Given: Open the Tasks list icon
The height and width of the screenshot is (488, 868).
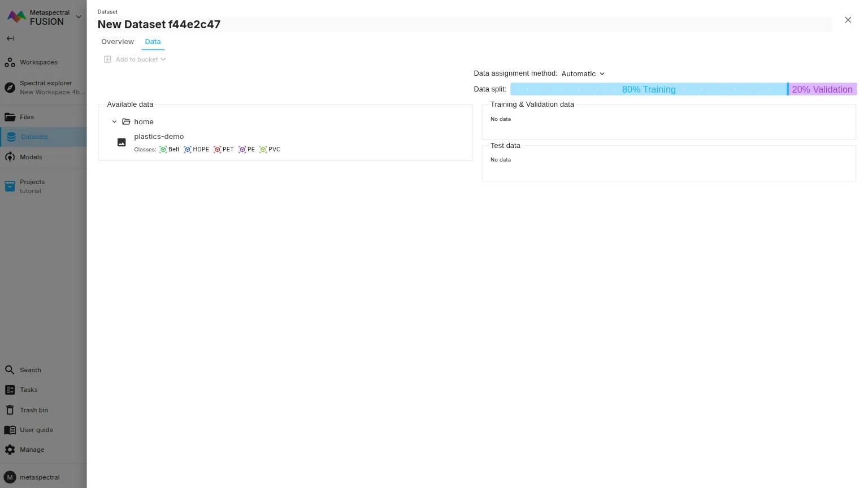Looking at the screenshot, I should (10, 390).
